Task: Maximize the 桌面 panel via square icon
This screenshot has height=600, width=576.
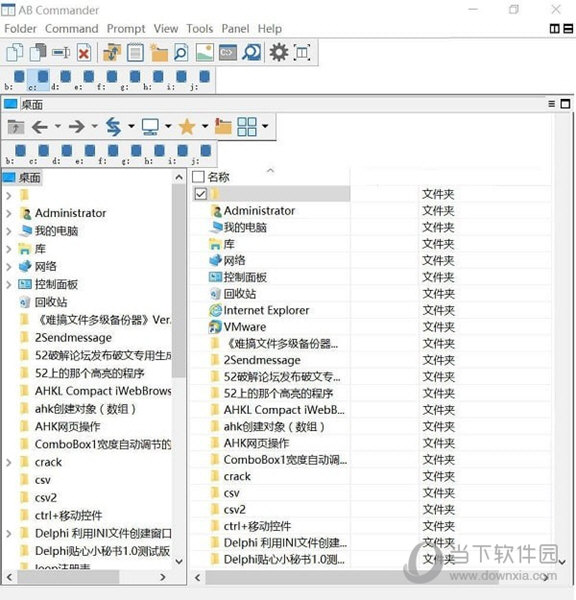Action: point(565,104)
